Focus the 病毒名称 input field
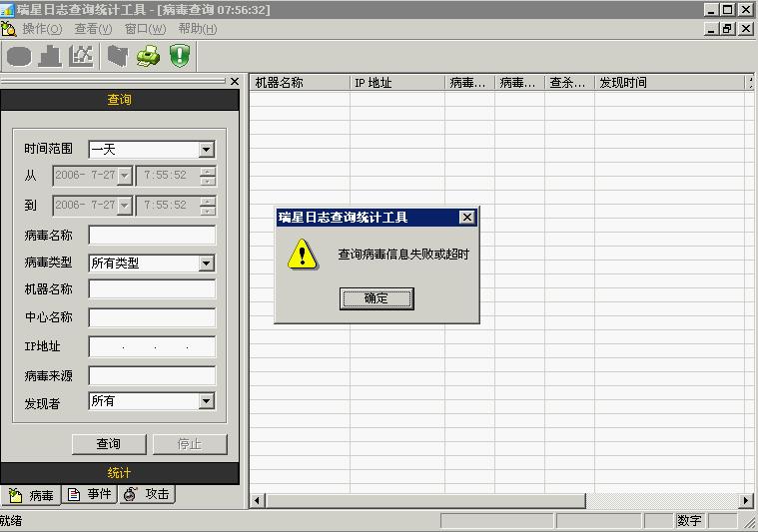Image resolution: width=758 pixels, height=532 pixels. point(152,236)
